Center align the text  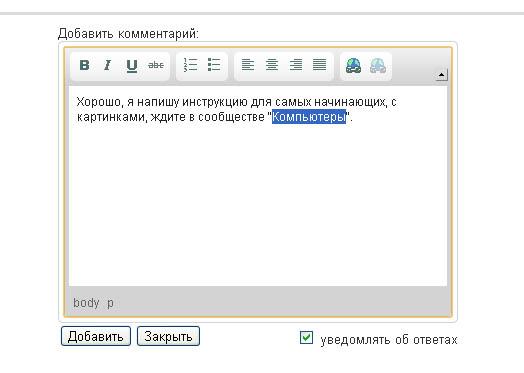272,65
